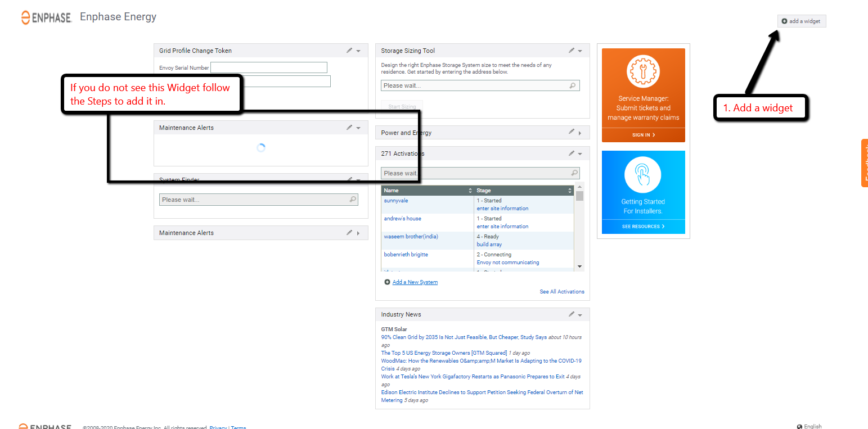Collapse the Storage Sizing Tool widget
The width and height of the screenshot is (868, 429).
pos(580,51)
